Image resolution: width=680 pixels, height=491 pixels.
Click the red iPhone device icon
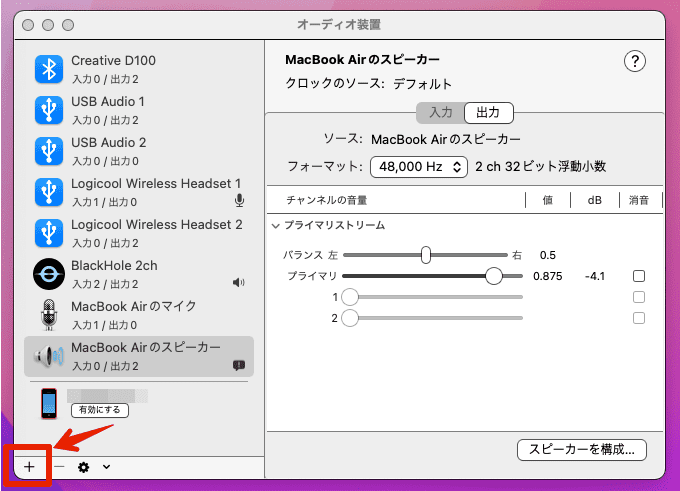click(x=49, y=403)
